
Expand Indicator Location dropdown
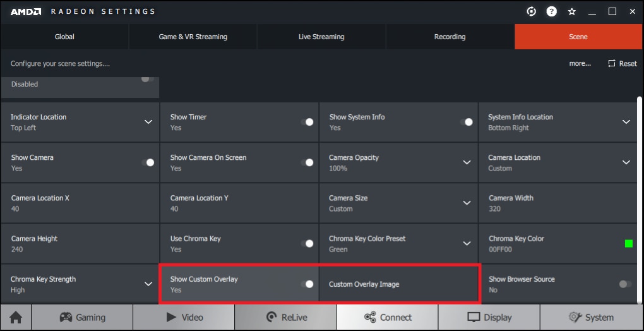(148, 122)
